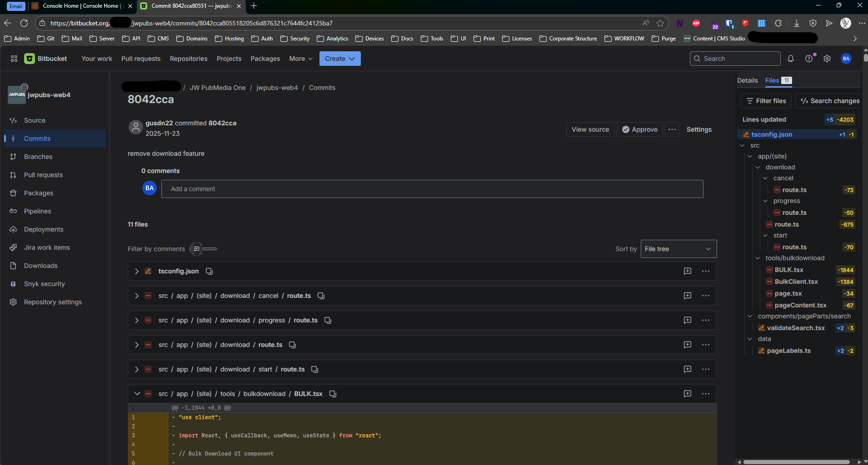Open more actions for BULK.tsx file
The width and height of the screenshot is (868, 465).
click(705, 394)
